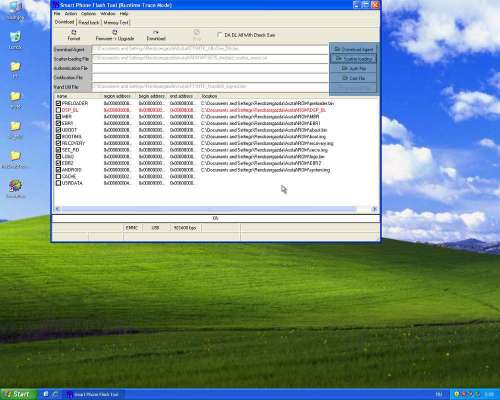Click the Cert File browse button
Image resolution: width=500 pixels, height=400 pixels.
pos(353,78)
